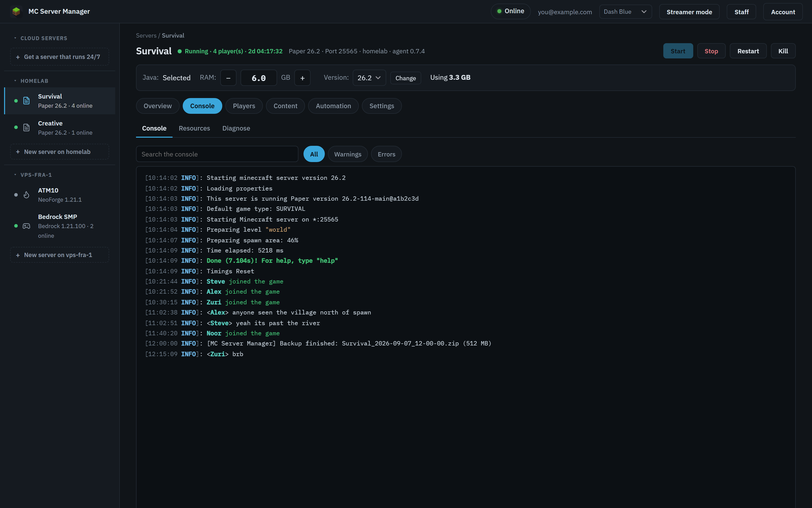Show All console messages filter

coord(314,154)
